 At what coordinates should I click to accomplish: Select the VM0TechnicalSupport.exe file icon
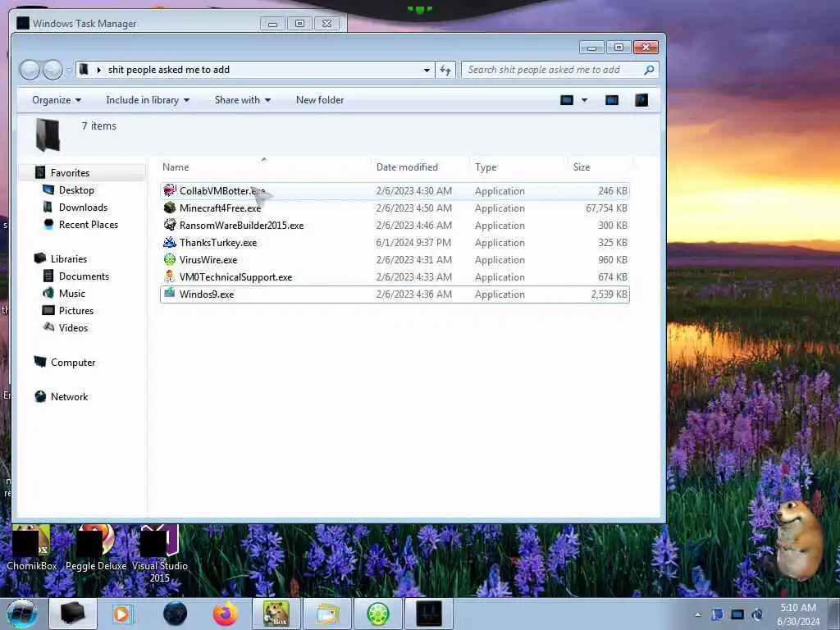pos(169,277)
